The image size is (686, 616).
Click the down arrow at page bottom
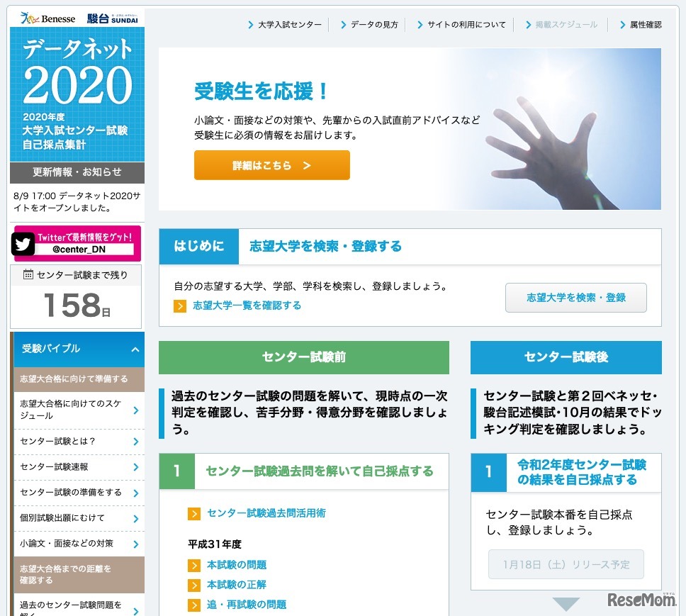(x=565, y=604)
